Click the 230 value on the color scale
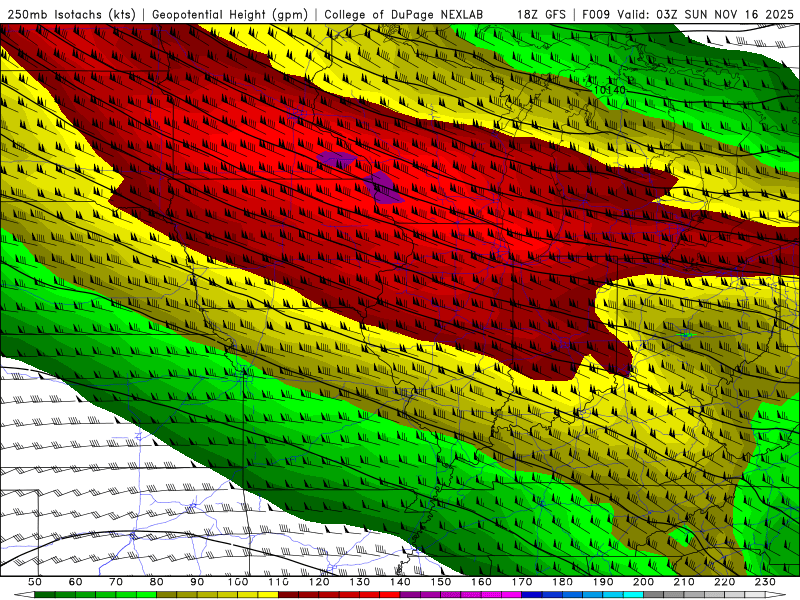This screenshot has width=800, height=600. [765, 582]
